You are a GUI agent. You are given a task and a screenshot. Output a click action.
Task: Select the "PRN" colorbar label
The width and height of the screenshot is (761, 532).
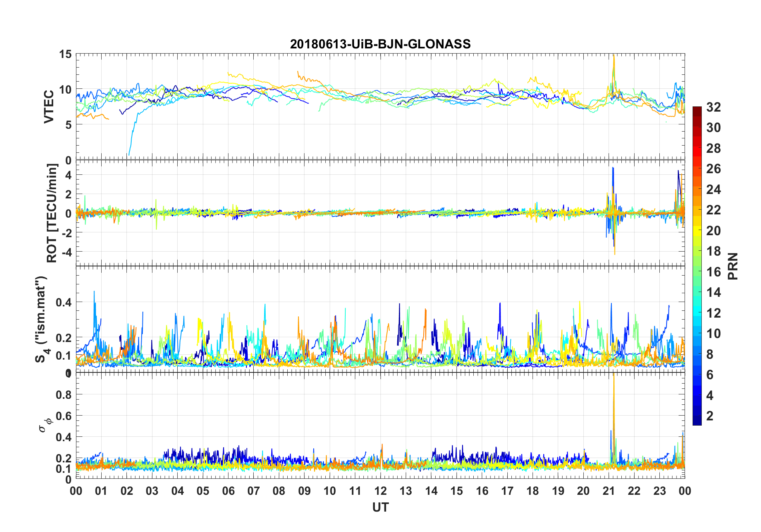(733, 266)
